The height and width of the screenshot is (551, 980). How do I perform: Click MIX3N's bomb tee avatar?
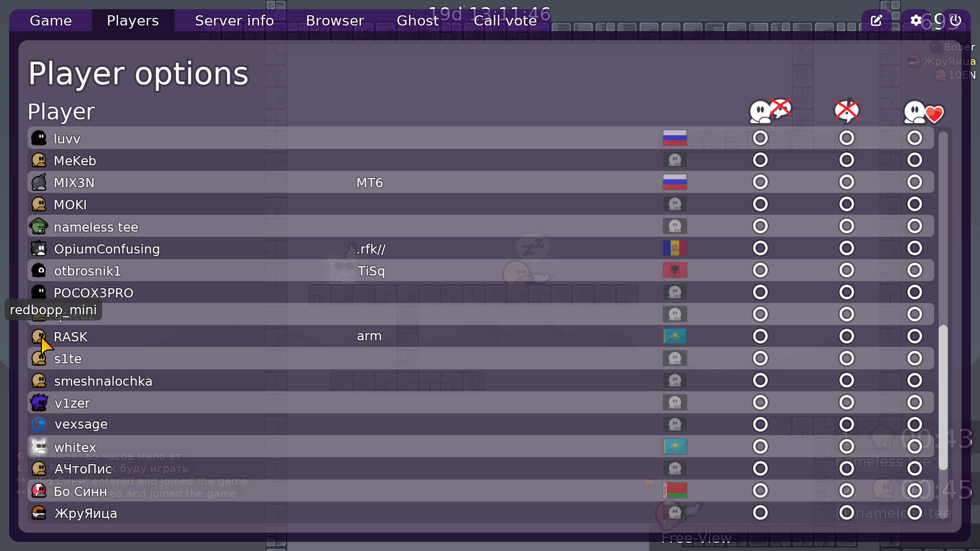(39, 182)
